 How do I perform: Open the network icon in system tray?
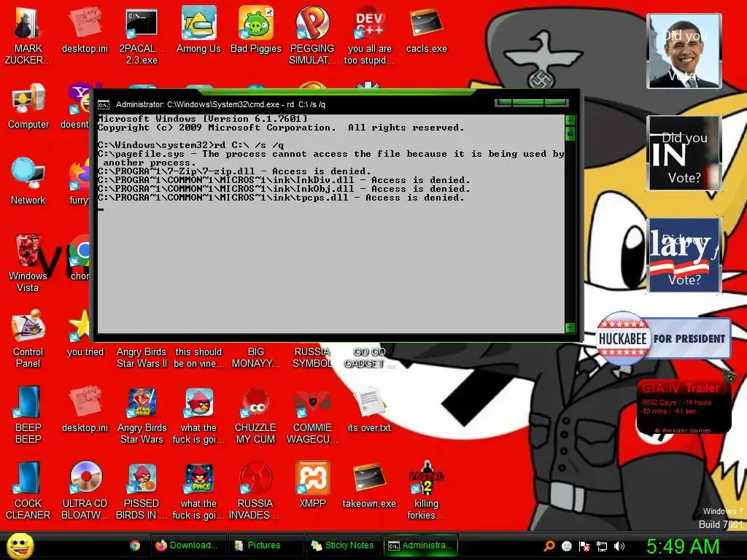click(602, 546)
